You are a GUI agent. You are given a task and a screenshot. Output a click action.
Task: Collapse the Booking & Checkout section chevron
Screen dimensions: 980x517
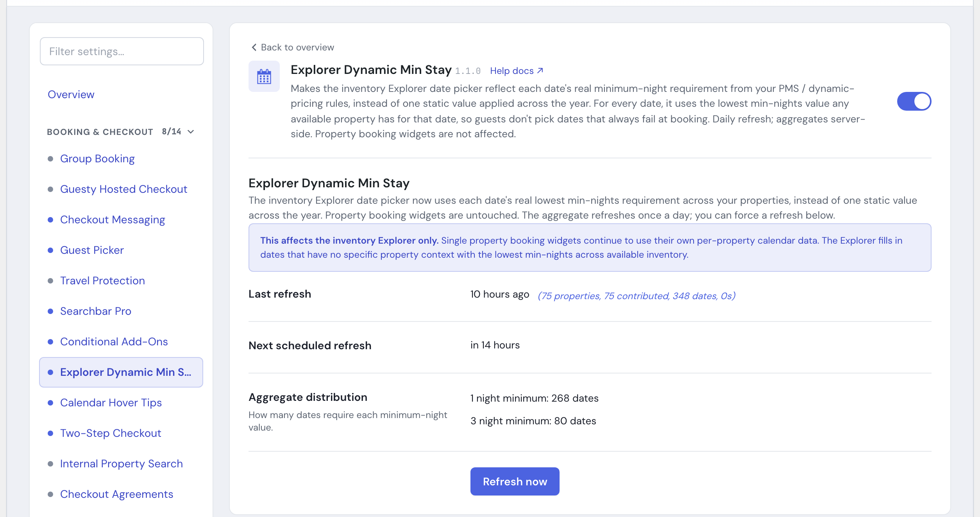[191, 132]
